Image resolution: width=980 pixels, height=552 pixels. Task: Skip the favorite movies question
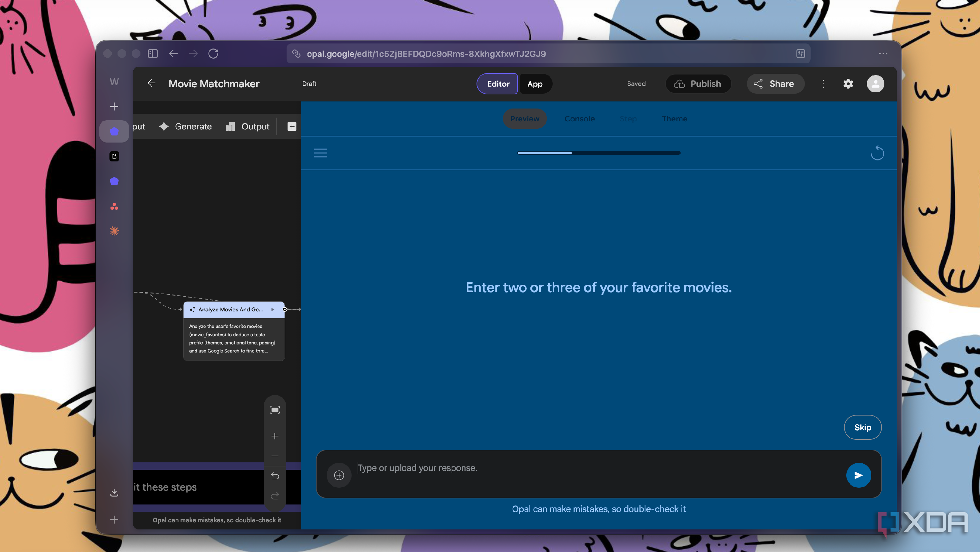coord(862,427)
